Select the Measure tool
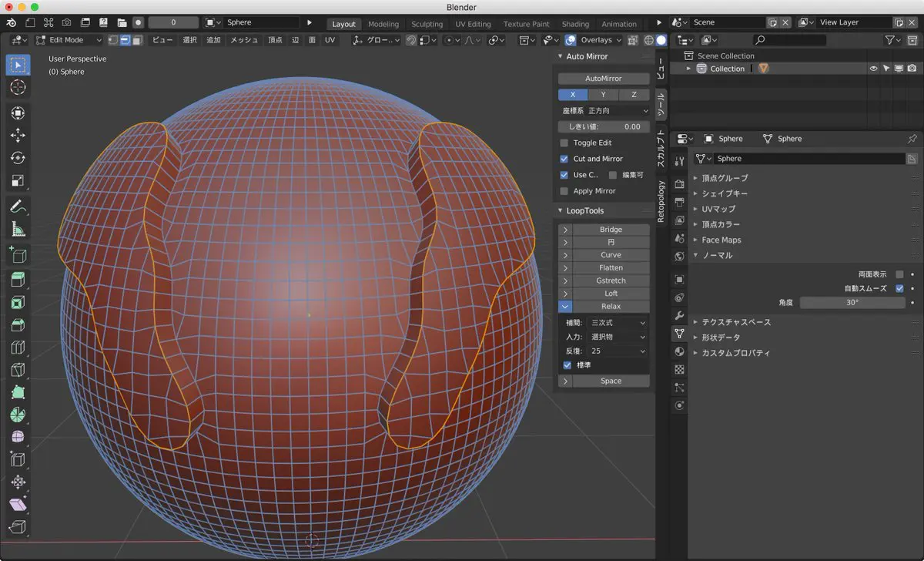The height and width of the screenshot is (561, 924). click(x=18, y=229)
